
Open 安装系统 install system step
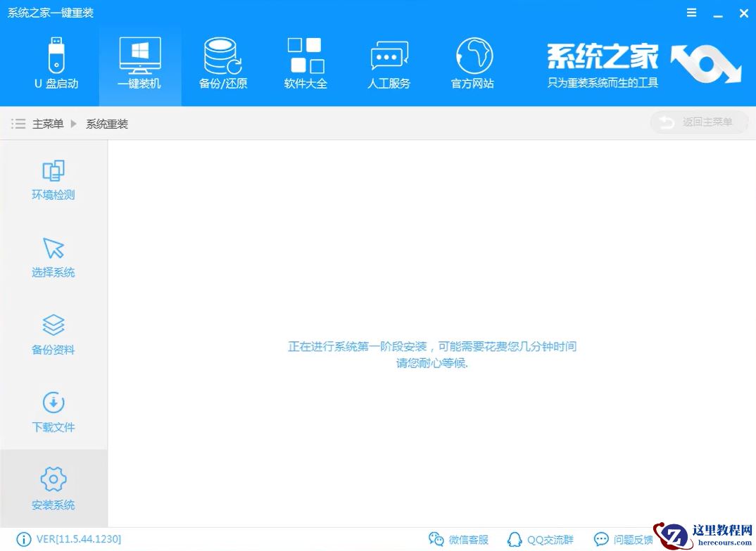click(x=53, y=489)
